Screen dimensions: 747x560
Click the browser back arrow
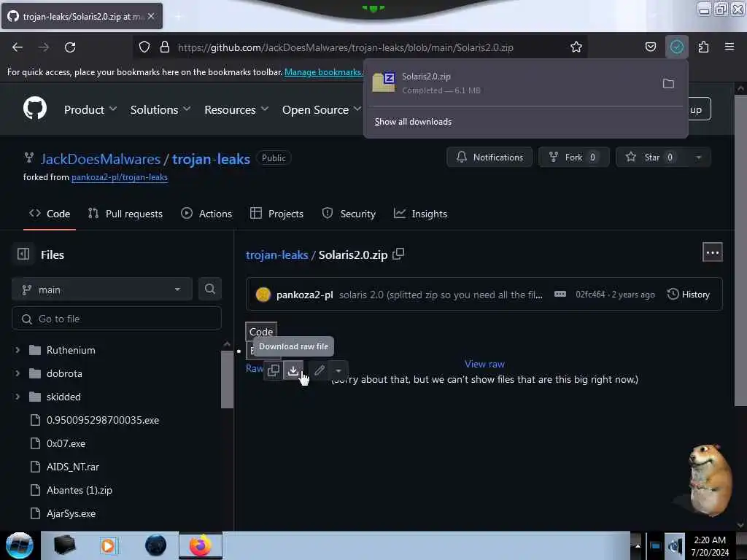(x=18, y=47)
